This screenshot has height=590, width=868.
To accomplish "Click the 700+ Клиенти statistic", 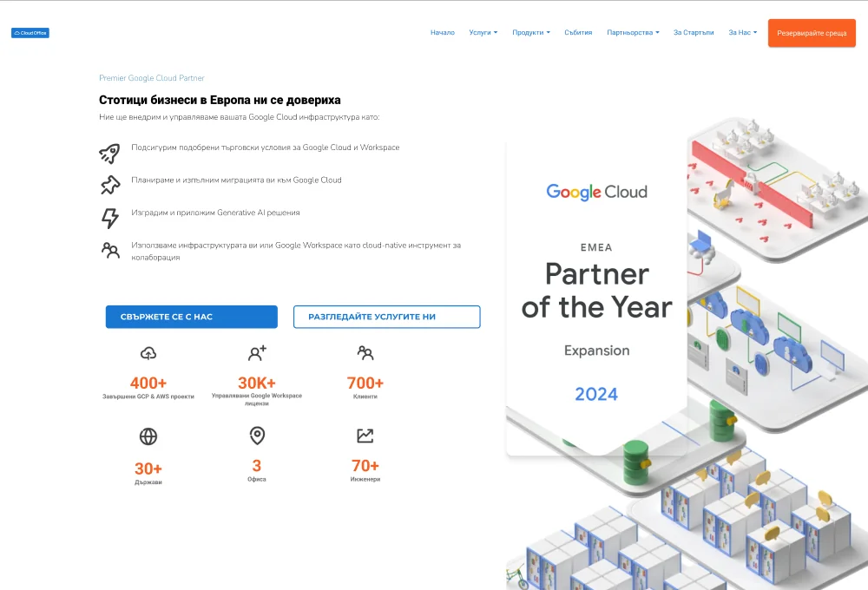I will coord(365,388).
